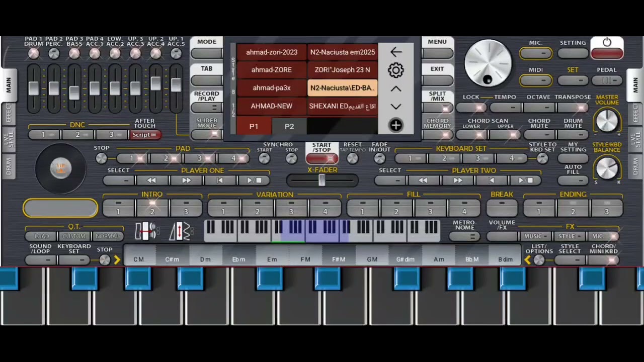Select Intro 2
The width and height of the screenshot is (644, 362).
(x=152, y=208)
